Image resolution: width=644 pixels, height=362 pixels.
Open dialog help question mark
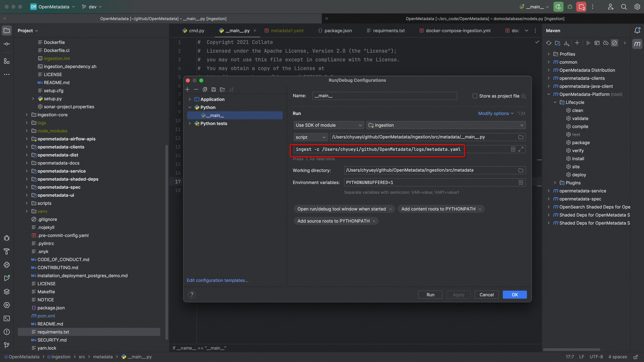click(x=192, y=295)
